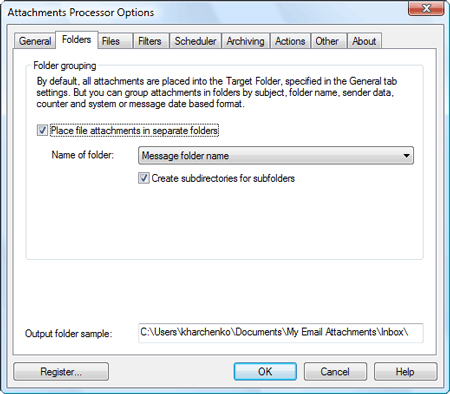Expand the Name of folder dropdown arrow
The height and width of the screenshot is (394, 450).
pyautogui.click(x=406, y=156)
